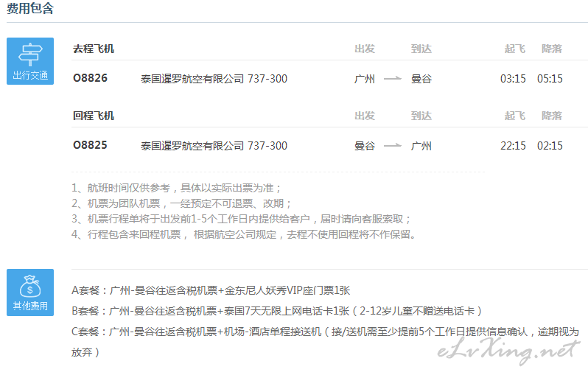Viewport: 588px width, 375px height.
Task: Click note 2 about 团队机票不可退票
Action: coord(181,203)
